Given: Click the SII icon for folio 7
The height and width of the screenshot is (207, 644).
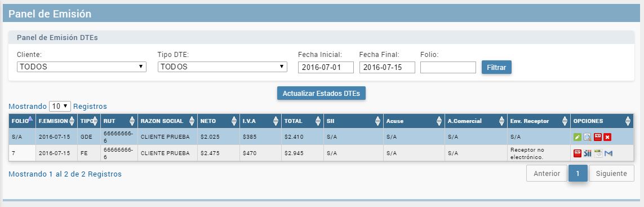Looking at the screenshot, I should click(x=587, y=153).
